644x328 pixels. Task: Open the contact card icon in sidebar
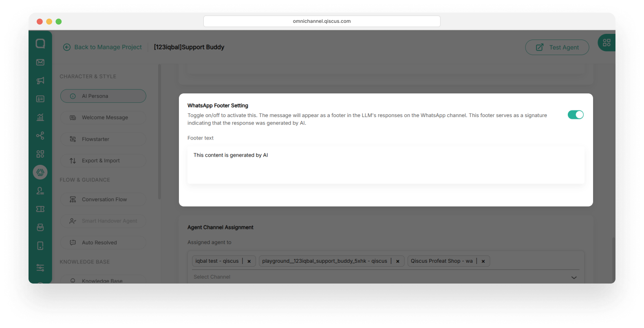(x=40, y=99)
